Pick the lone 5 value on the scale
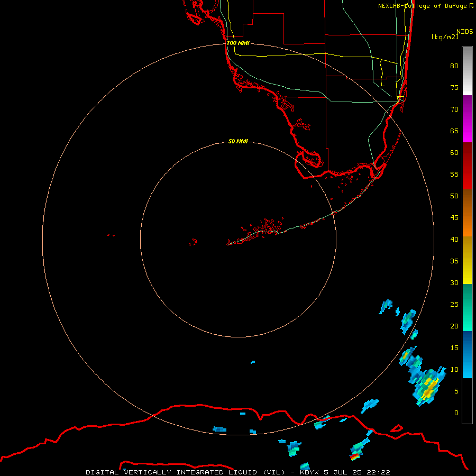The image size is (476, 476). (456, 391)
